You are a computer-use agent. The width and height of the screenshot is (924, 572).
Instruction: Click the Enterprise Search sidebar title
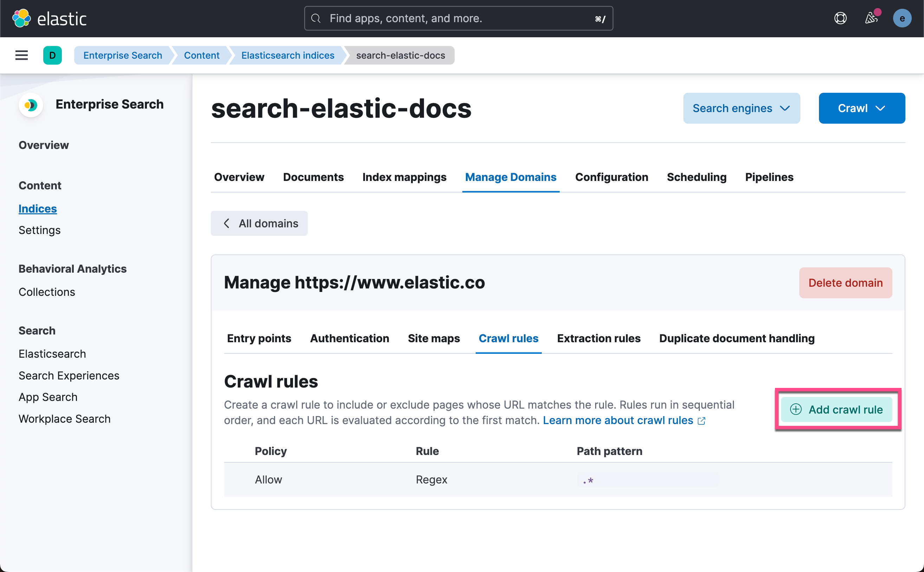pyautogui.click(x=109, y=104)
